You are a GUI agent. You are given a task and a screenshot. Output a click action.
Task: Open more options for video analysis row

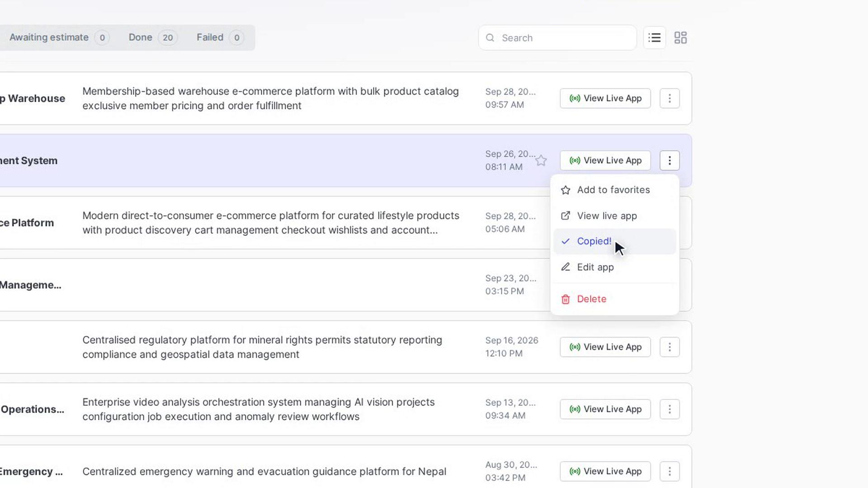click(x=670, y=409)
